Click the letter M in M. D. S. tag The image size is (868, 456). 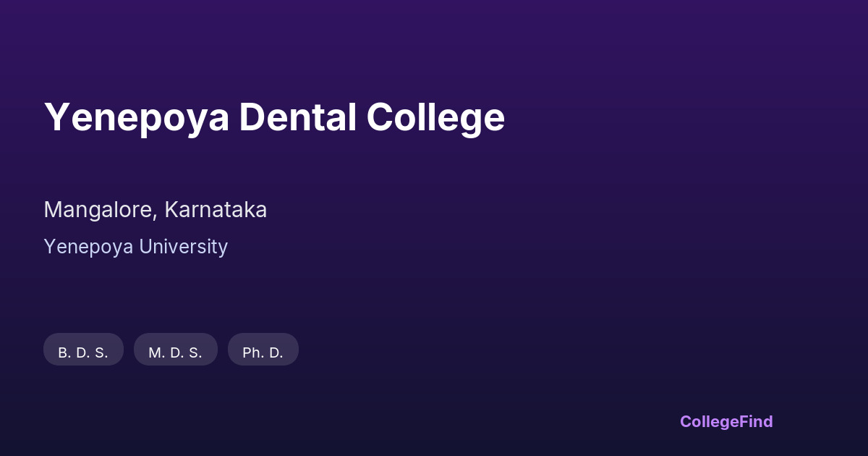click(x=154, y=353)
